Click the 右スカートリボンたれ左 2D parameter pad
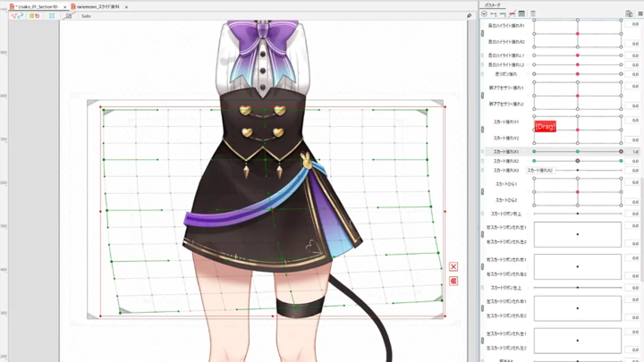 click(577, 234)
